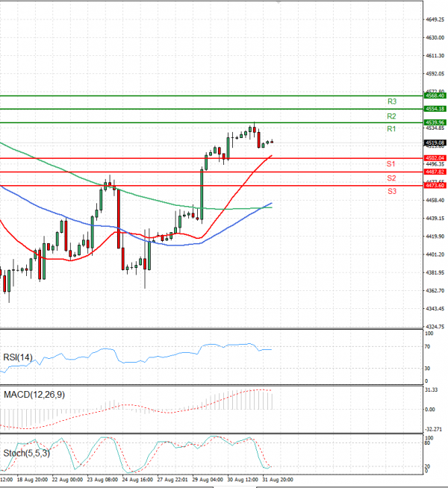The image size is (448, 488).
Task: Click the 31 Aug 20:00 time label
Action: coord(278,480)
